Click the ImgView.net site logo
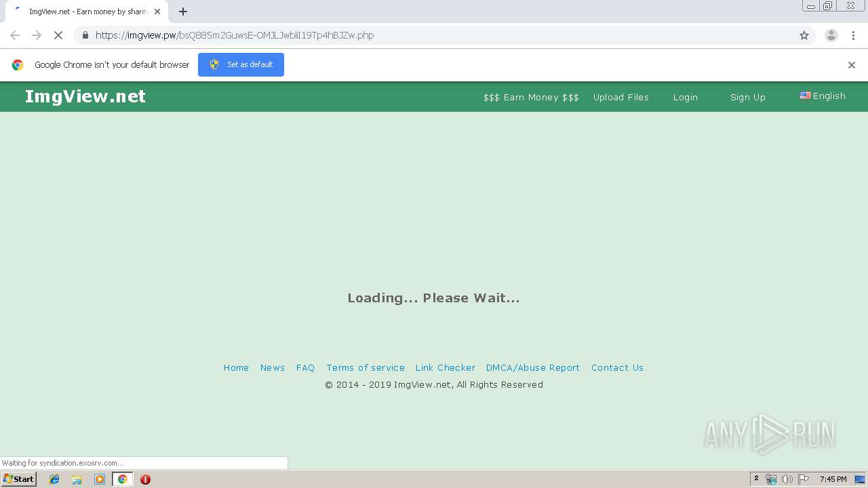The width and height of the screenshot is (868, 488). coord(85,96)
